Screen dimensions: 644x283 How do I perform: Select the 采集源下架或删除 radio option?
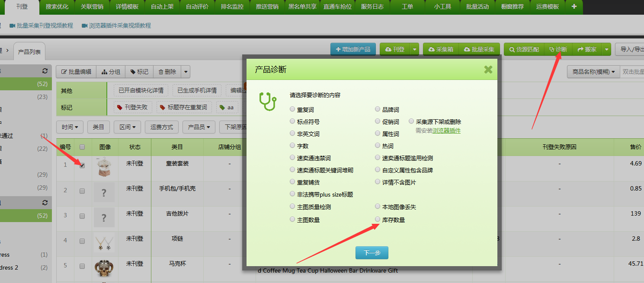pyautogui.click(x=411, y=122)
